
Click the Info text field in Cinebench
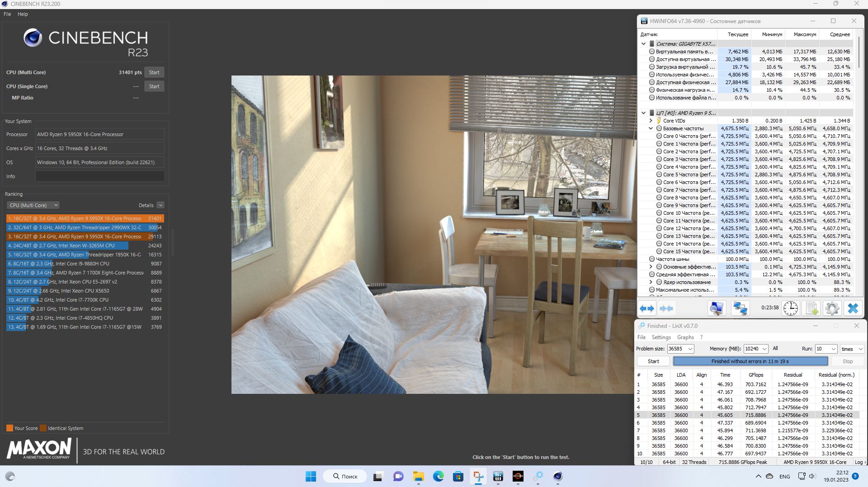(100, 176)
